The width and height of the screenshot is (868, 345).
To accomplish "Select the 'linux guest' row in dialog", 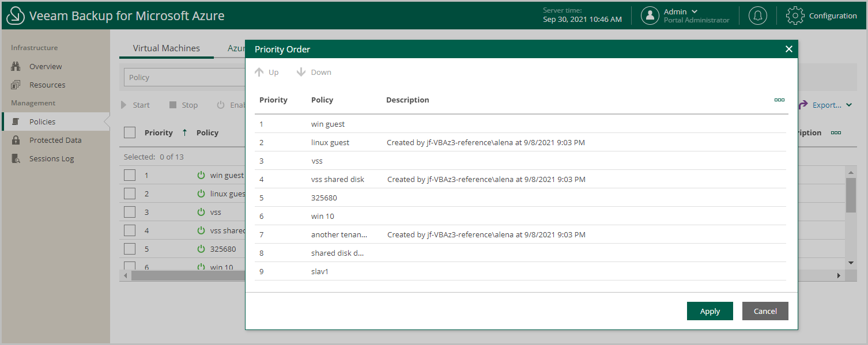I will [x=520, y=142].
